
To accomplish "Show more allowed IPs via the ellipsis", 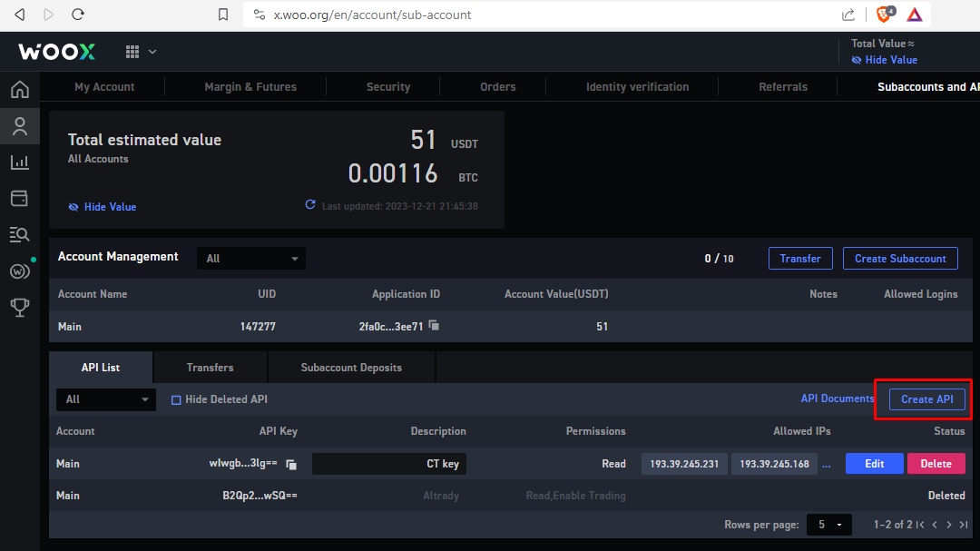I will pos(827,465).
